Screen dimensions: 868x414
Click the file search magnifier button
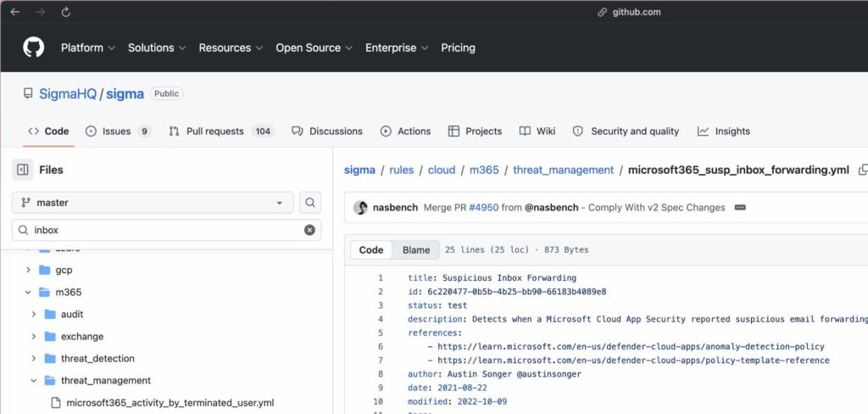[x=311, y=203]
